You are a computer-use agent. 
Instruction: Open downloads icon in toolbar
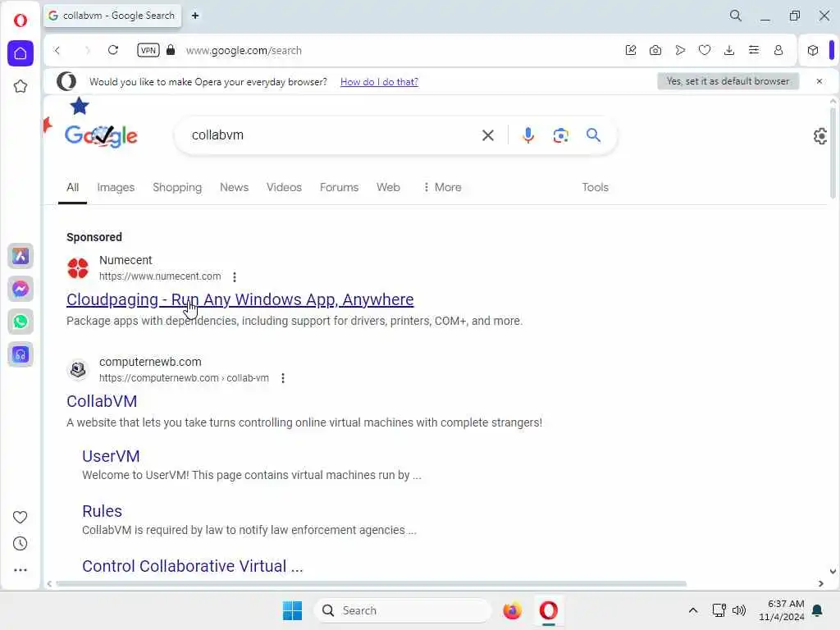pyautogui.click(x=729, y=50)
